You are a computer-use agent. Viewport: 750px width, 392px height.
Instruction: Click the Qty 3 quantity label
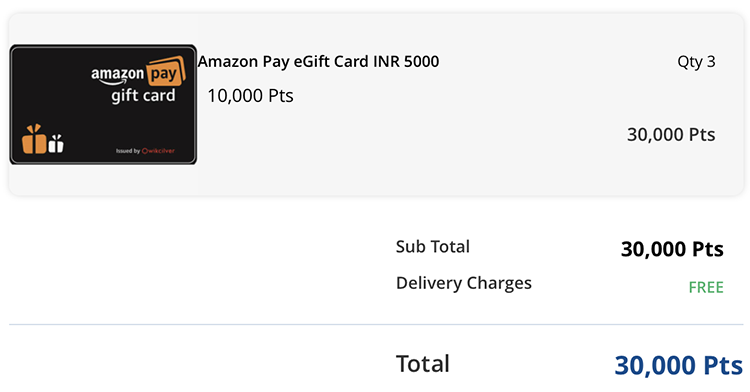(696, 62)
